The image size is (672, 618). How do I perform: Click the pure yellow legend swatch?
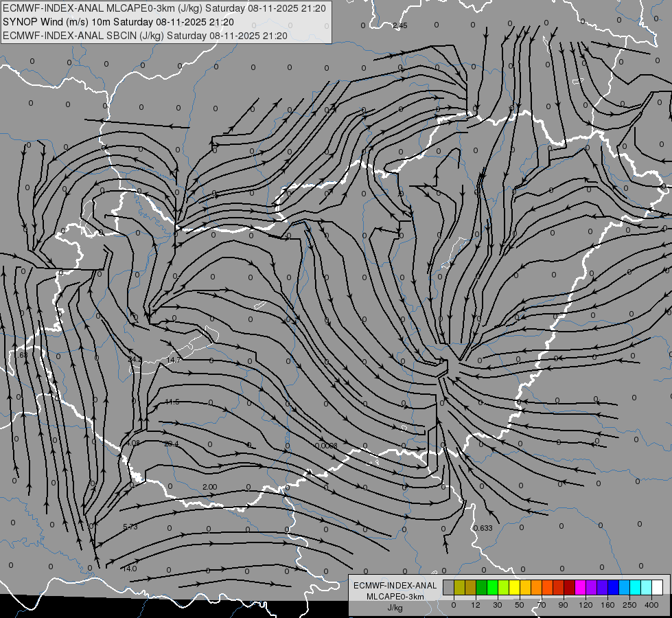coord(515,587)
